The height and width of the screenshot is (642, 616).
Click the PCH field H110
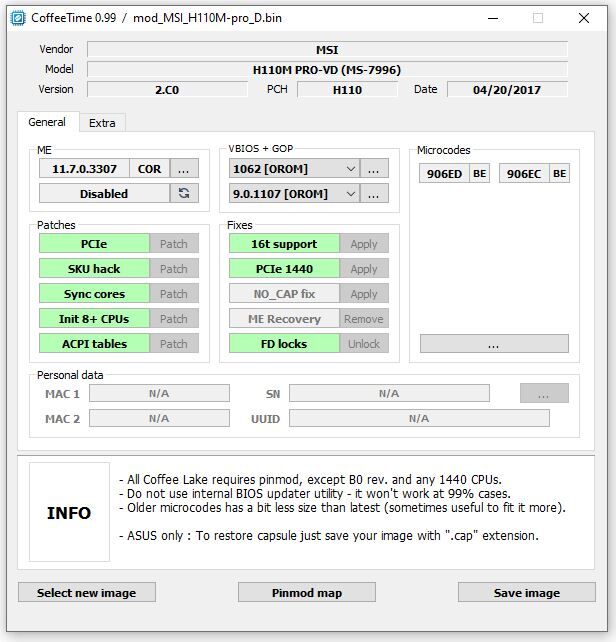coord(347,89)
